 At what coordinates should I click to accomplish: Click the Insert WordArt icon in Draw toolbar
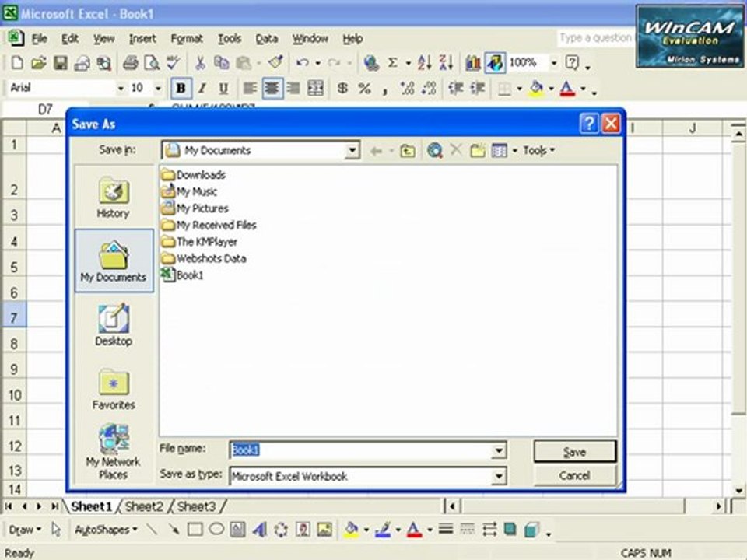coord(260,529)
